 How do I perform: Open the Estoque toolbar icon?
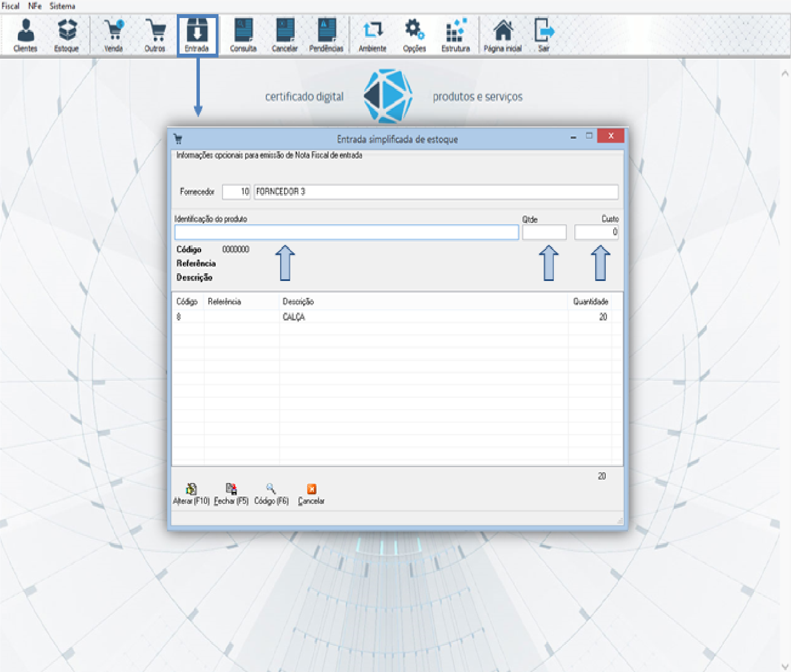tap(67, 35)
